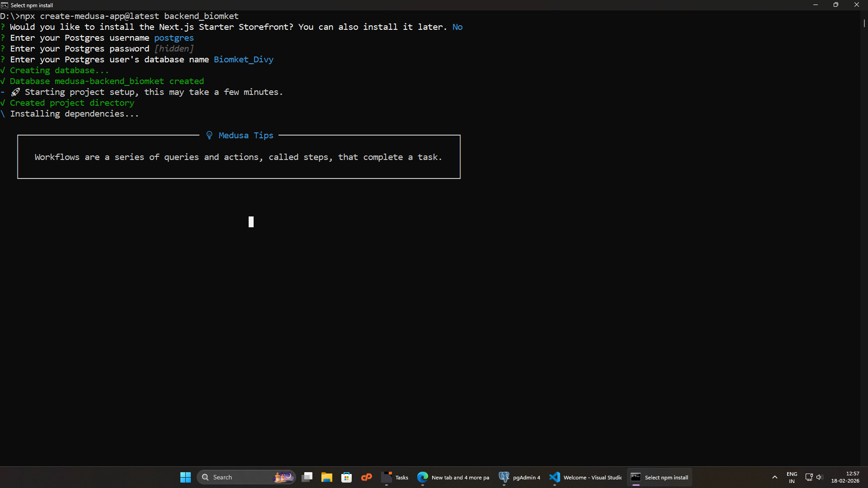The height and width of the screenshot is (488, 868).
Task: Click the terminal title bar icon menu
Action: pyautogui.click(x=5, y=5)
